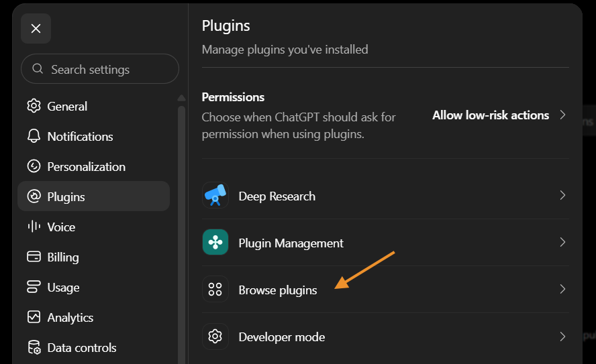This screenshot has width=596, height=364.
Task: Click the Plugins sidebar icon
Action: 34,196
